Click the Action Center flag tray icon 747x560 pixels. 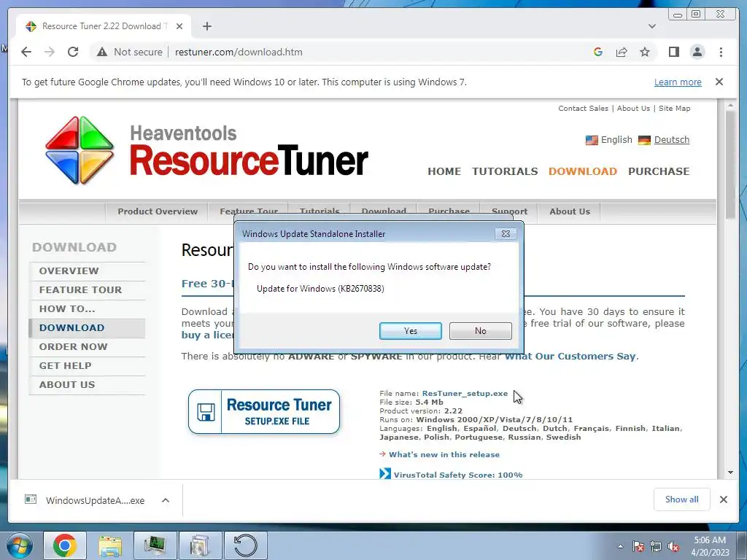pyautogui.click(x=638, y=546)
